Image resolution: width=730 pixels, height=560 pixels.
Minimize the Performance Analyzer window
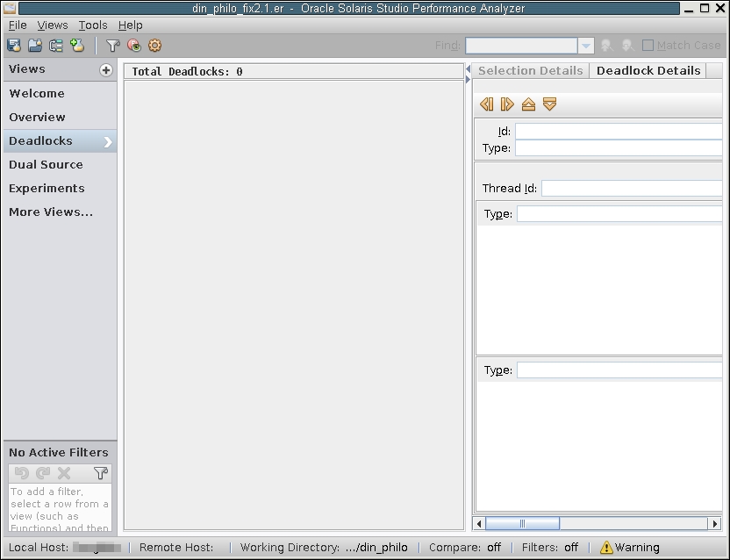point(690,10)
